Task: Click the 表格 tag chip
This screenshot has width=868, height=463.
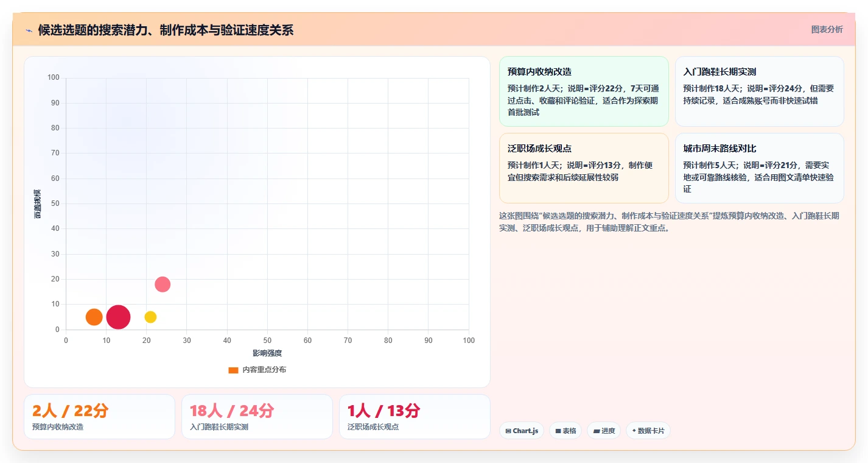Action: click(x=565, y=431)
